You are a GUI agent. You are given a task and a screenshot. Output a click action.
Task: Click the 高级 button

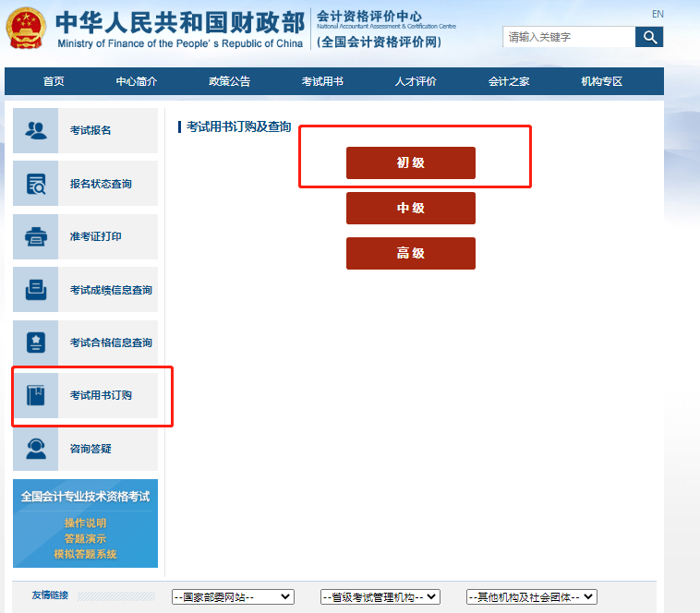point(410,253)
